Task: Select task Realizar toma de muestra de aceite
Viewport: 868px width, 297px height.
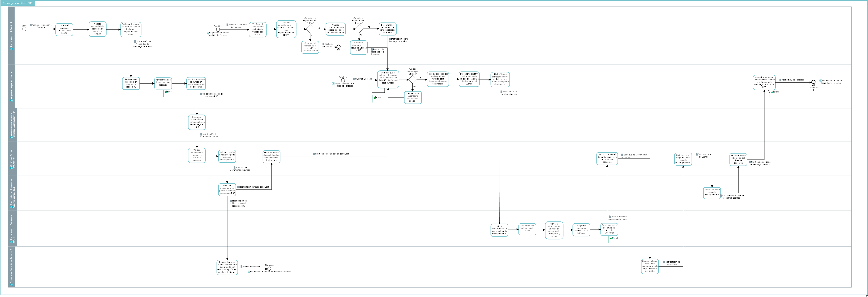Action: pyautogui.click(x=227, y=267)
